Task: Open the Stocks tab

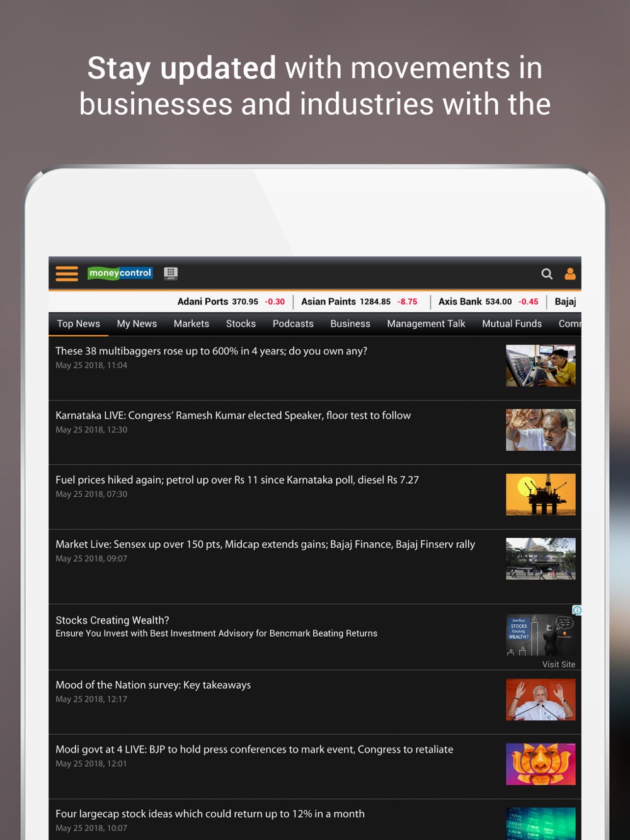Action: (241, 324)
